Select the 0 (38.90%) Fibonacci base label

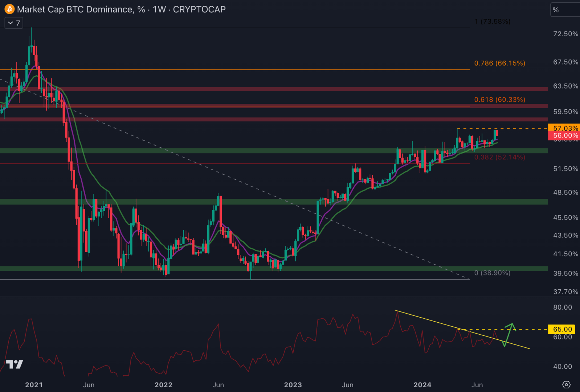point(492,273)
